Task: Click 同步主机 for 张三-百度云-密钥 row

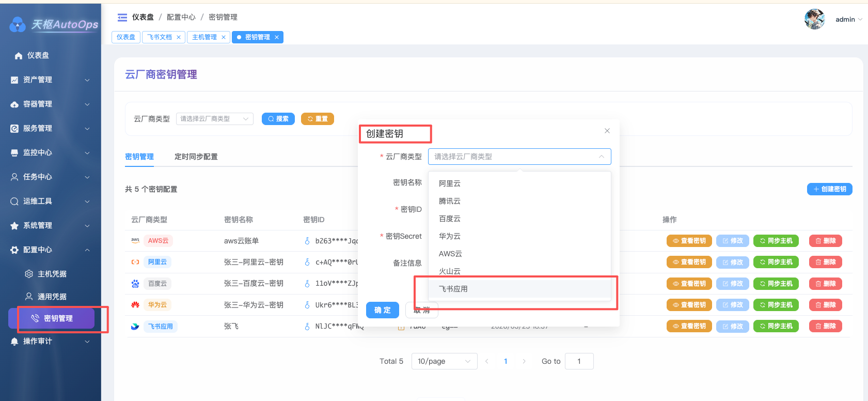Action: (x=776, y=284)
